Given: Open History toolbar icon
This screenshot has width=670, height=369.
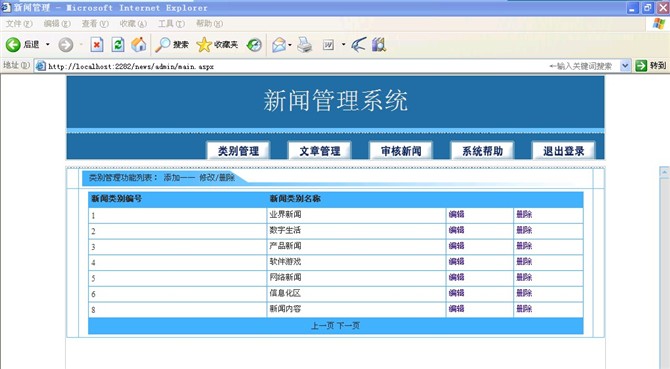Looking at the screenshot, I should point(254,44).
